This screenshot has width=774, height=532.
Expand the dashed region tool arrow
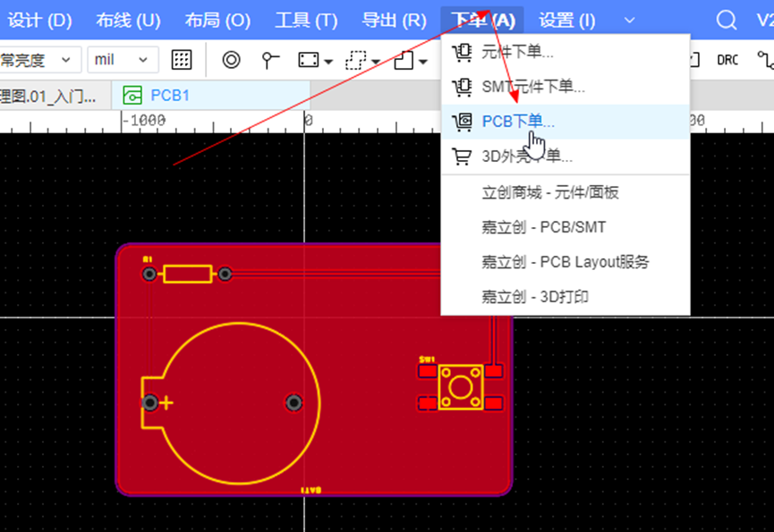tap(376, 62)
